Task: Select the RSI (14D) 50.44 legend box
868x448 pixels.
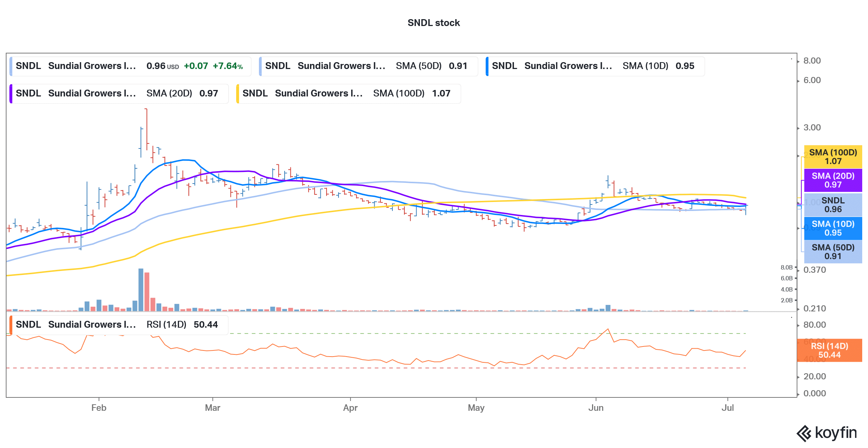Action: (x=119, y=325)
